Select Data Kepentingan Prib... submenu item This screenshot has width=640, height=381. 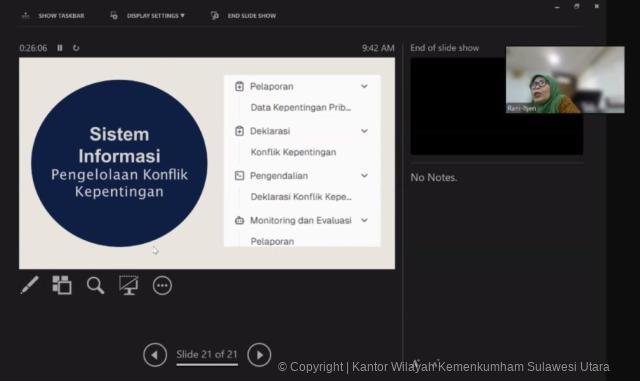click(301, 107)
